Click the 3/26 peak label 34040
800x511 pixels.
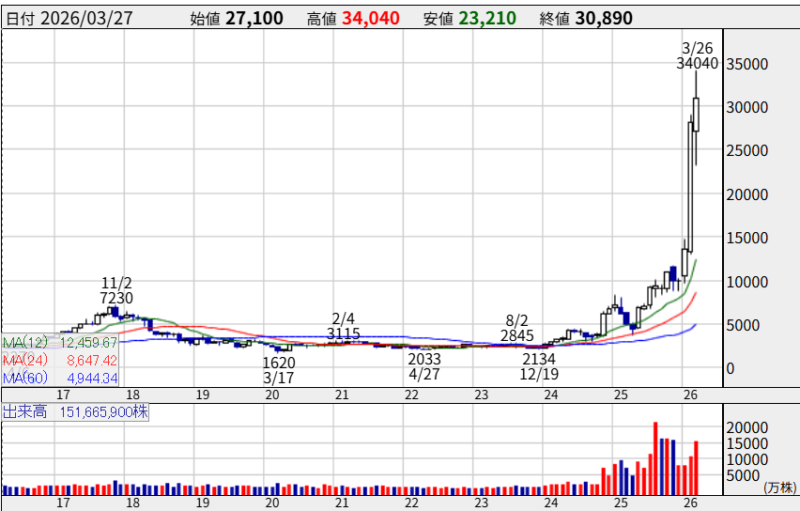click(x=697, y=63)
